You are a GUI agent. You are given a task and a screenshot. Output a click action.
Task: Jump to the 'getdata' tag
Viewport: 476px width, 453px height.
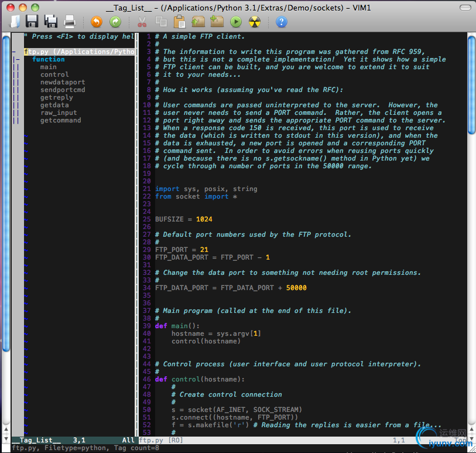coord(54,105)
